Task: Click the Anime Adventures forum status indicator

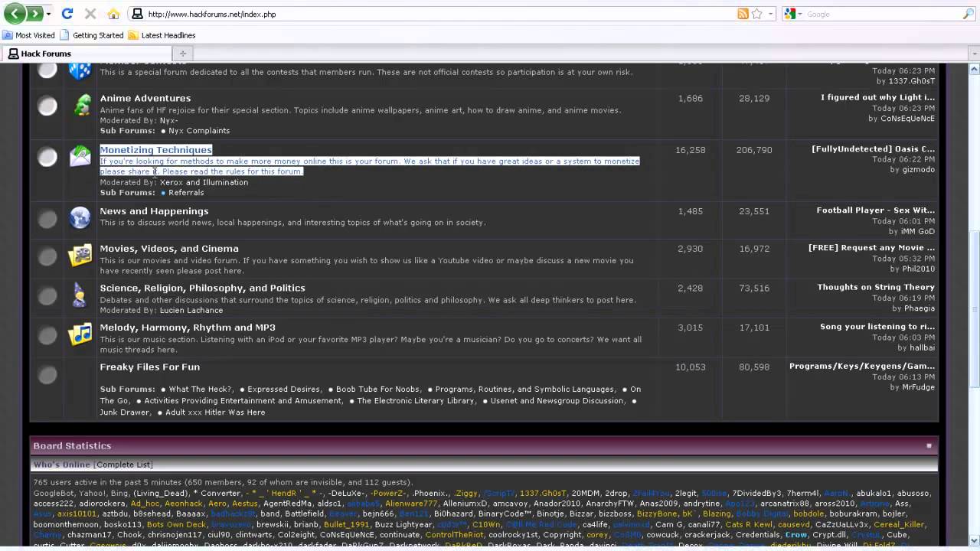Action: tap(47, 106)
